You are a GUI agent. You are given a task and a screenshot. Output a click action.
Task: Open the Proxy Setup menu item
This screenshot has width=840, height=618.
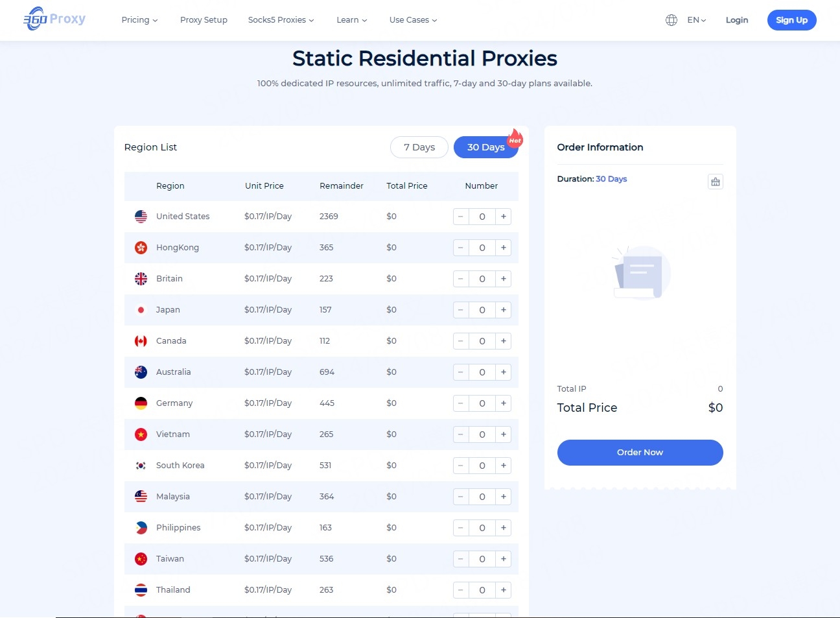tap(204, 20)
